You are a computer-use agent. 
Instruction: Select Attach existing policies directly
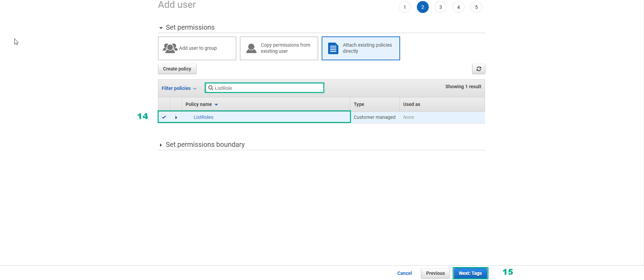361,48
